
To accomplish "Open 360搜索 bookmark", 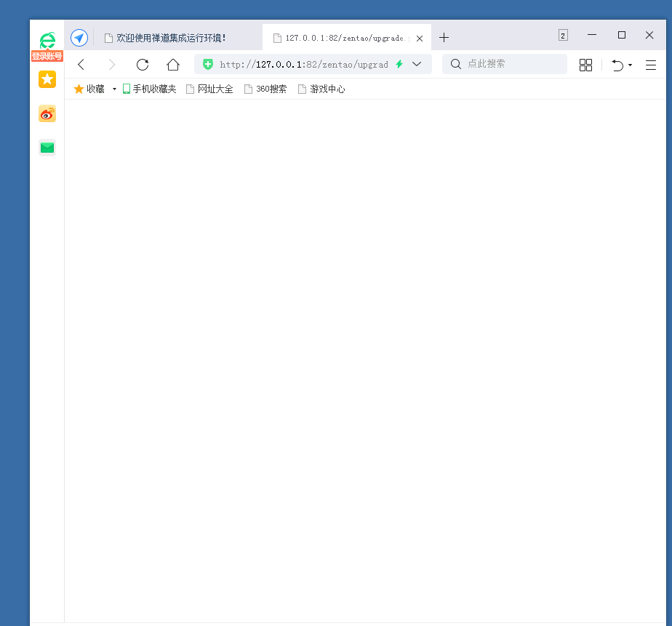I will click(265, 89).
